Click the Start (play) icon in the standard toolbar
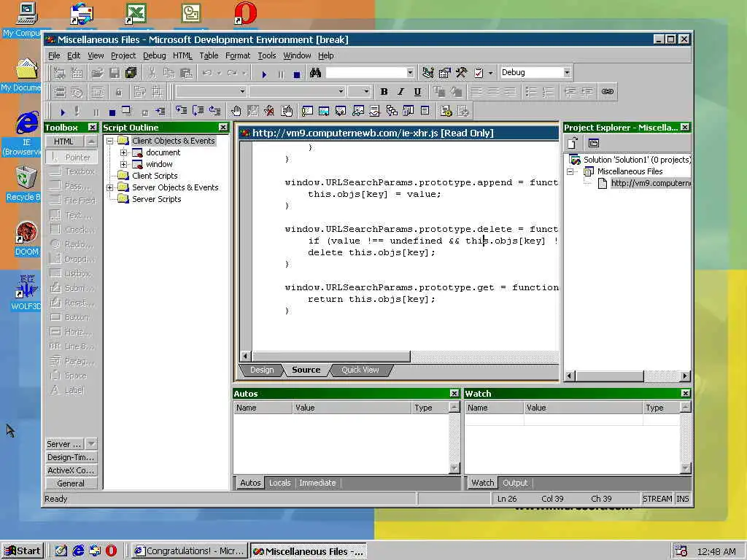 [264, 74]
